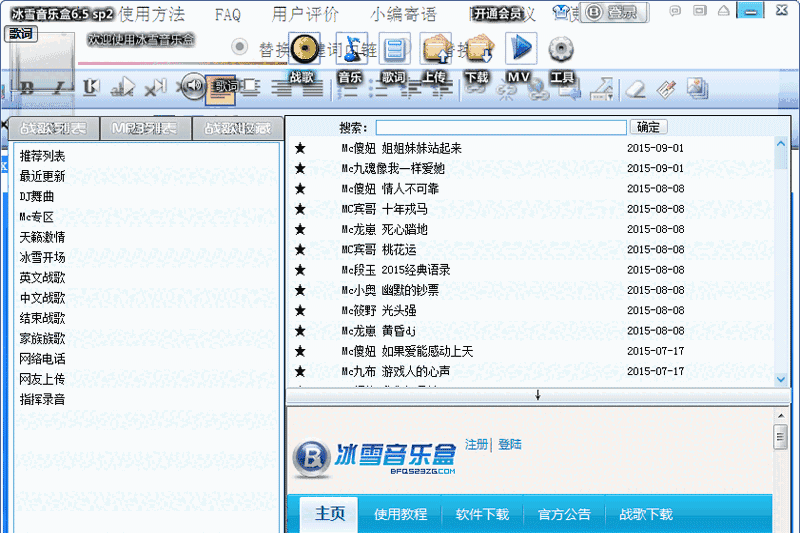Image resolution: width=800 pixels, height=533 pixels.
Task: Click the small window icon in title bar
Action: coord(699,10)
